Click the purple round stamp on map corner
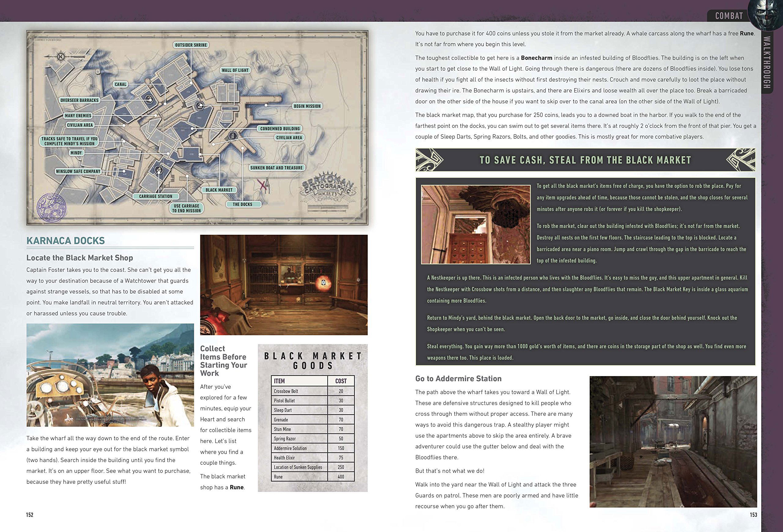The image size is (783, 532). (x=52, y=207)
